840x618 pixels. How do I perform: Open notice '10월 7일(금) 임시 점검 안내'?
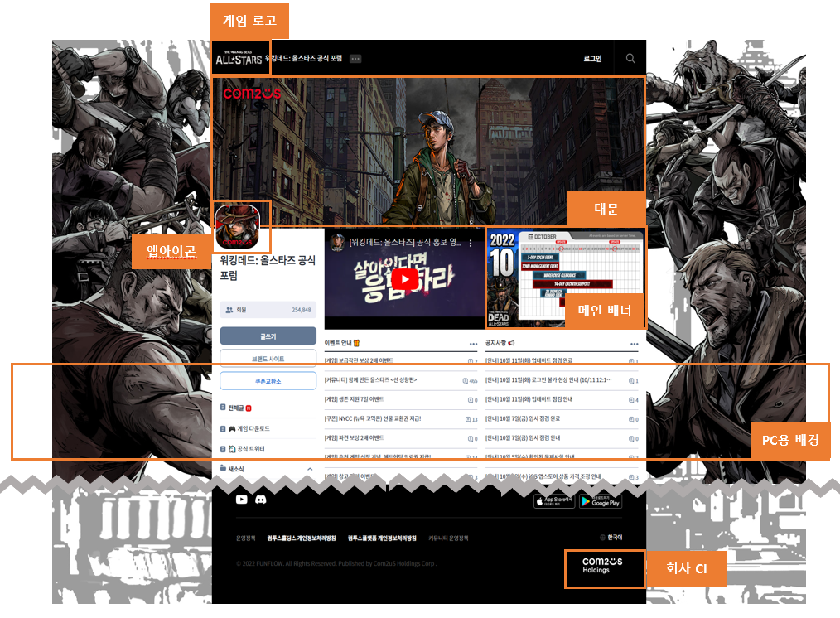click(523, 437)
